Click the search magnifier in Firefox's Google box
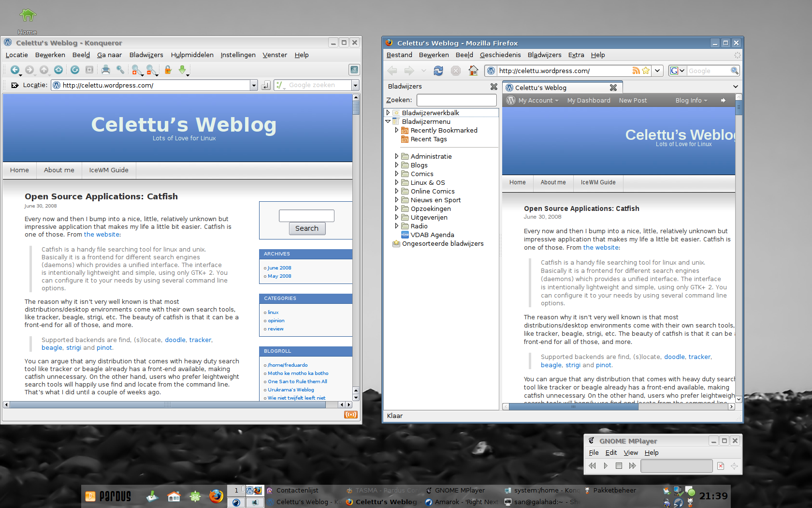The height and width of the screenshot is (508, 812). (734, 71)
